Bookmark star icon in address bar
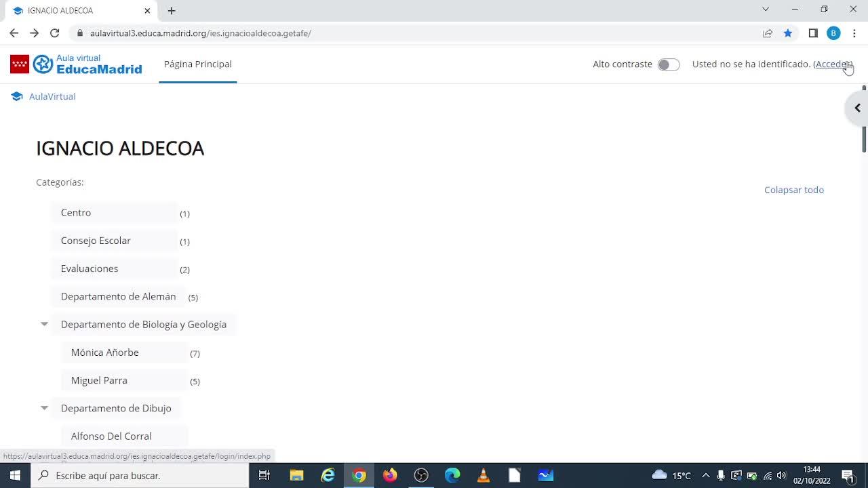Viewport: 868px width, 488px height. [x=787, y=33]
